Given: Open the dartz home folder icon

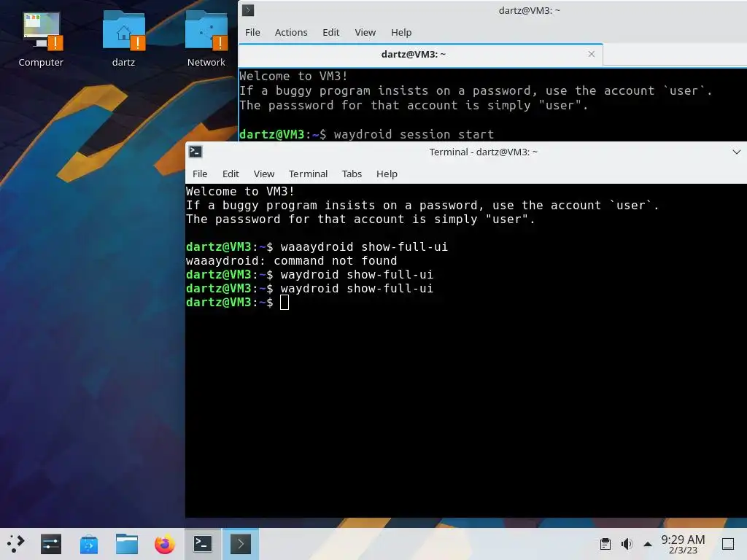Looking at the screenshot, I should pyautogui.click(x=123, y=39).
